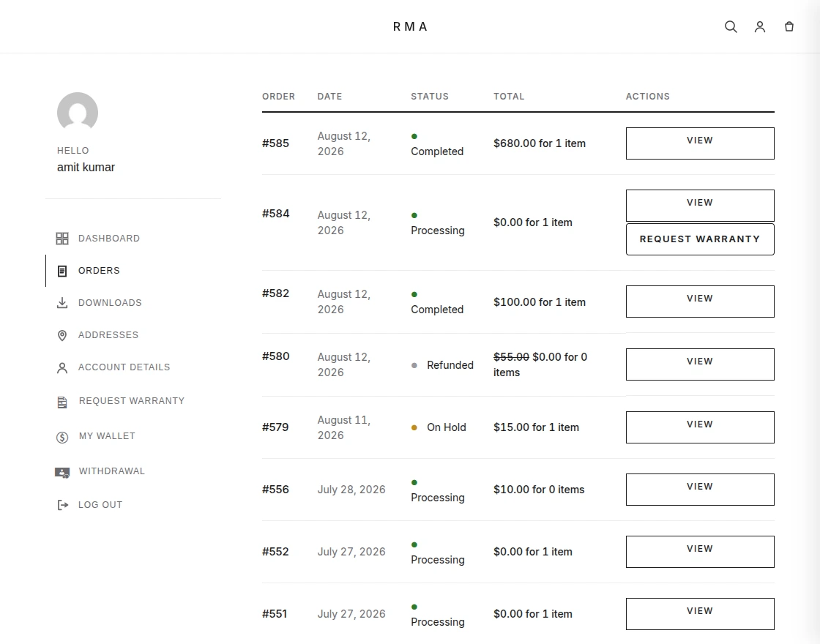
Task: Open order number #551 link
Action: click(275, 614)
